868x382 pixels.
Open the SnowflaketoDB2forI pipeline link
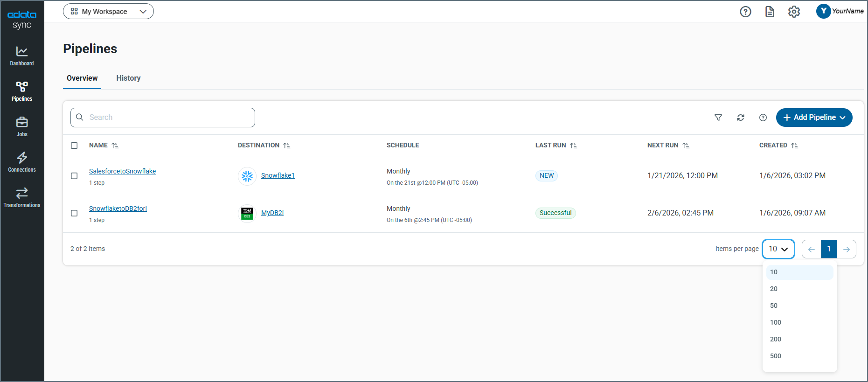click(118, 208)
